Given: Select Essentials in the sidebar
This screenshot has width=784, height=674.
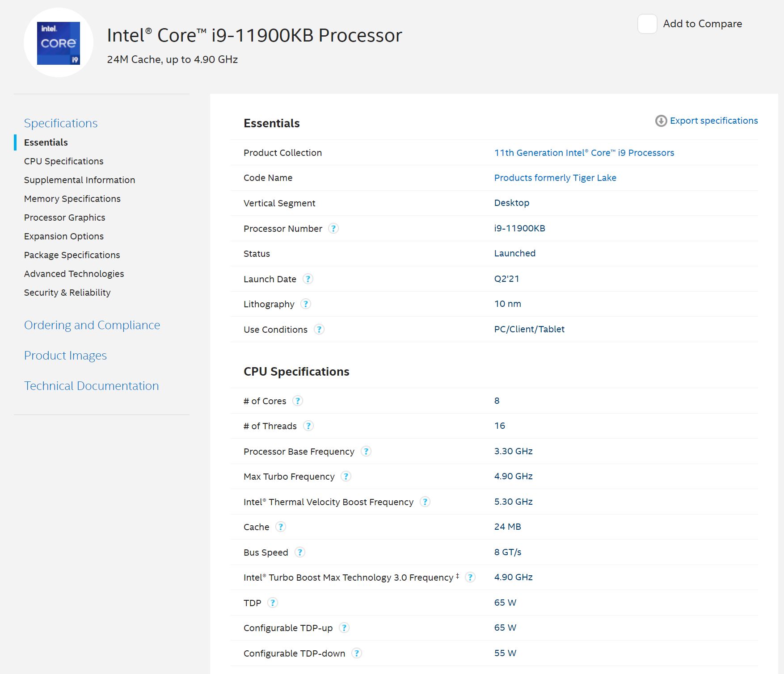Looking at the screenshot, I should click(x=46, y=142).
